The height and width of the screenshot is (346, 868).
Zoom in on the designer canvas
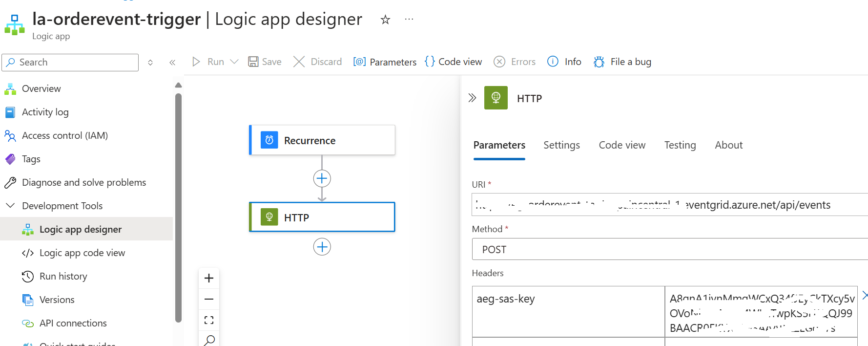tap(209, 278)
